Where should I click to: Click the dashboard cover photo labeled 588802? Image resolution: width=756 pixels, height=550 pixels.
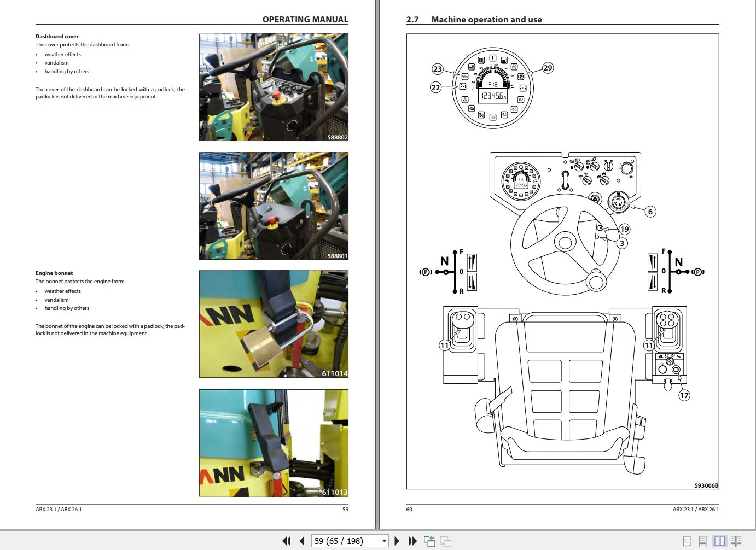click(273, 86)
